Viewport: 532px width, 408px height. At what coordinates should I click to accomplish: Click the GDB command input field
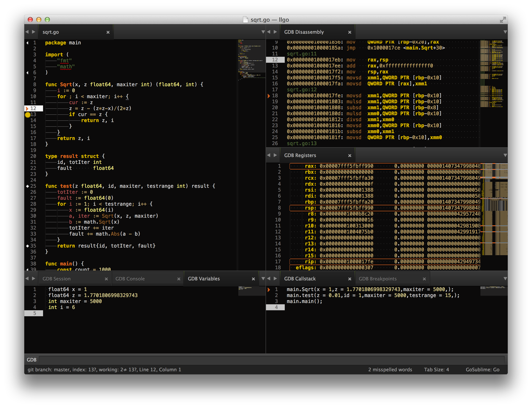pyautogui.click(x=272, y=360)
